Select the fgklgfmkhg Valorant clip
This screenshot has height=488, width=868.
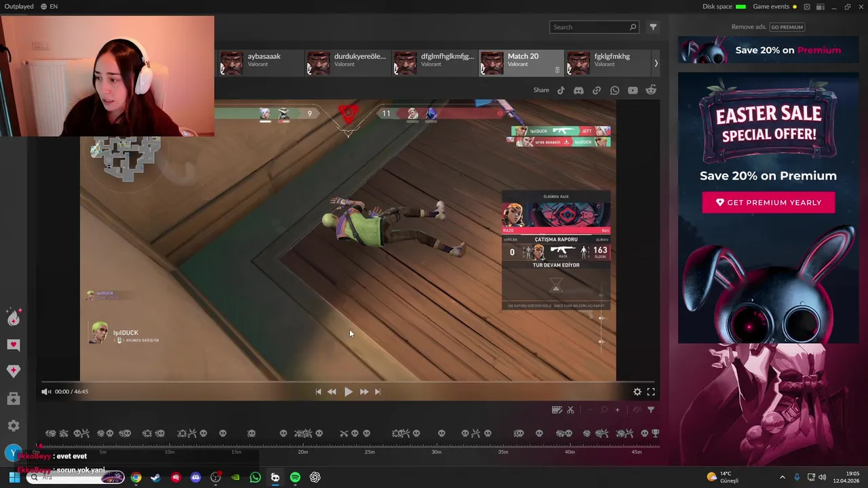pos(607,62)
